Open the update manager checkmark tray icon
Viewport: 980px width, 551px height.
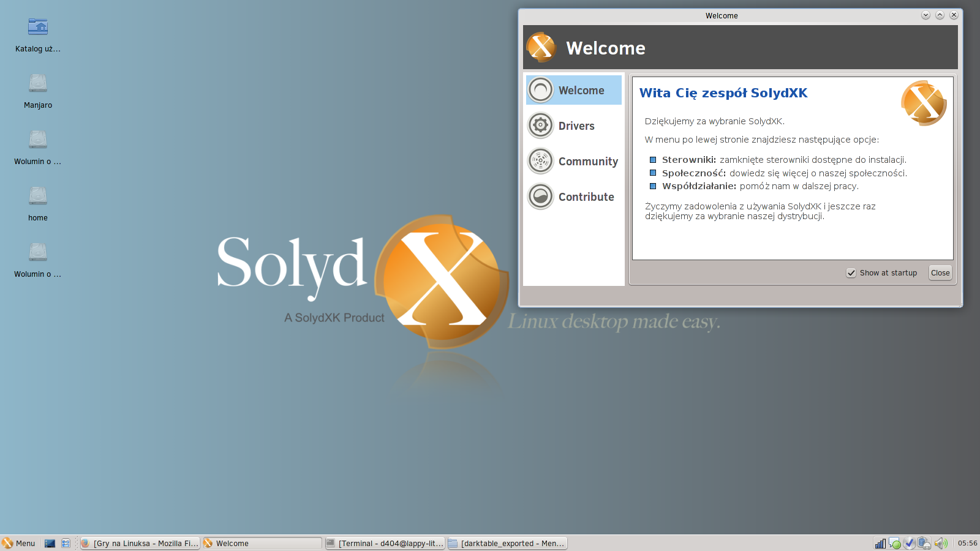(910, 543)
